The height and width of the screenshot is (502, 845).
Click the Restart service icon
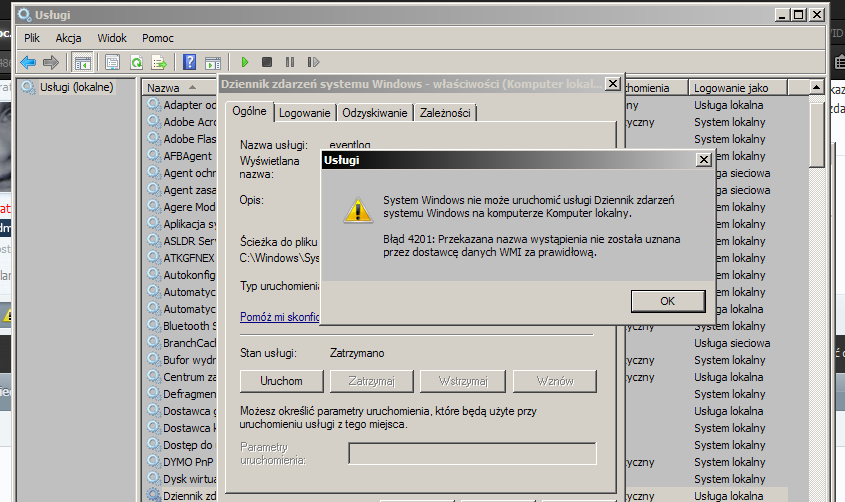click(314, 62)
